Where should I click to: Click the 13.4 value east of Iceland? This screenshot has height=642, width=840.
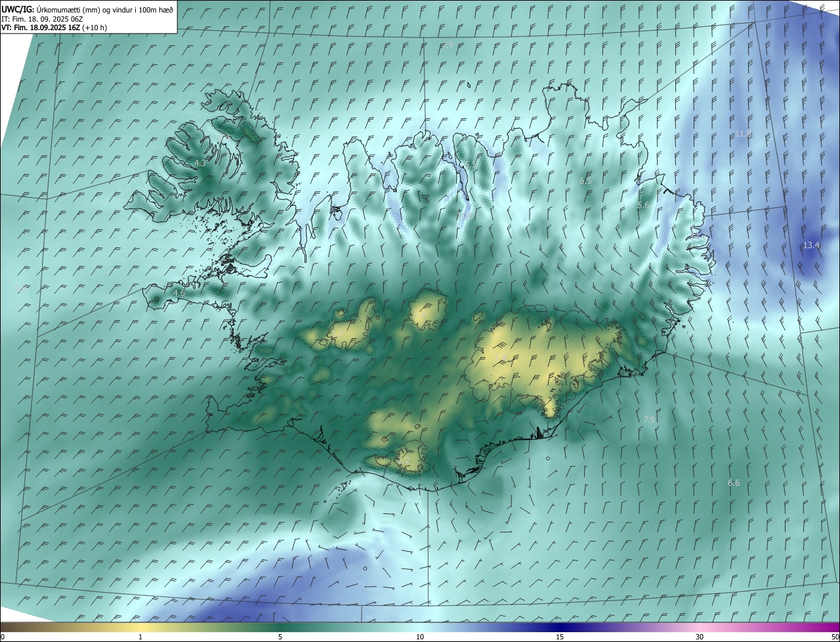coord(812,245)
